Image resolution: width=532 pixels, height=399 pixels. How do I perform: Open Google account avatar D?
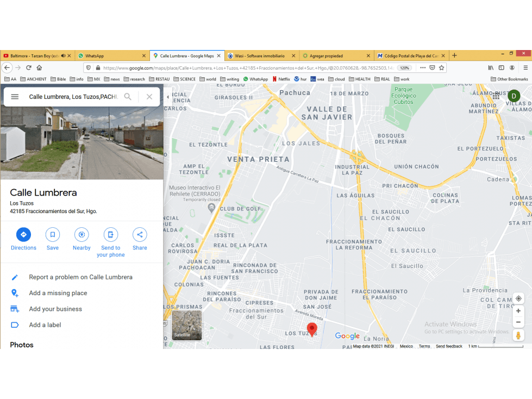point(514,96)
